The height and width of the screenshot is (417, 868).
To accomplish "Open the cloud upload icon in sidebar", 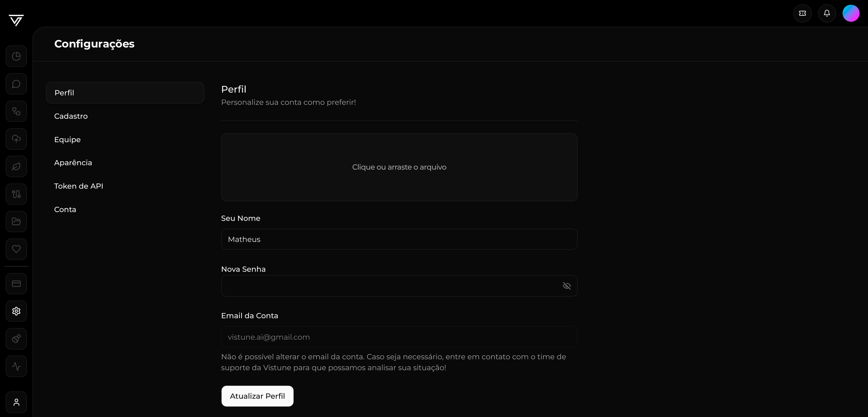I will pos(16,139).
